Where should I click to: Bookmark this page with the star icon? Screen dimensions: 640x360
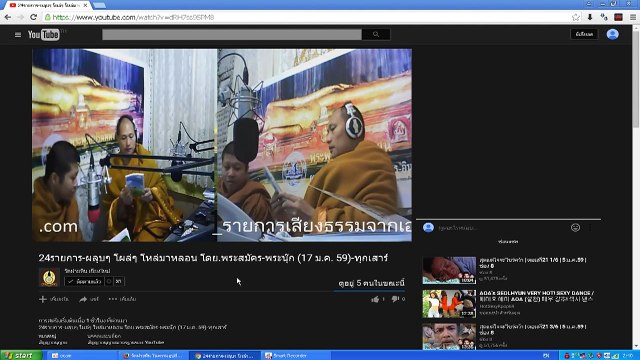tap(576, 17)
